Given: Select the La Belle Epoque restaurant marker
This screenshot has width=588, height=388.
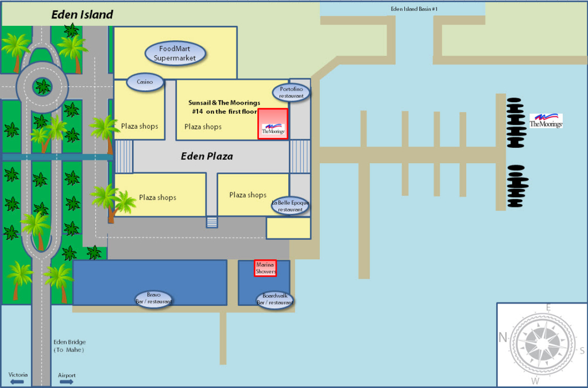Looking at the screenshot, I should (x=290, y=206).
